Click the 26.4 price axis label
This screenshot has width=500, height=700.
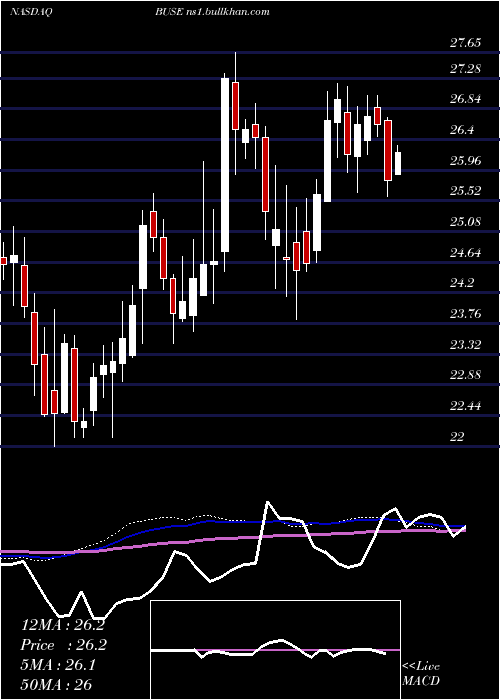(x=462, y=130)
